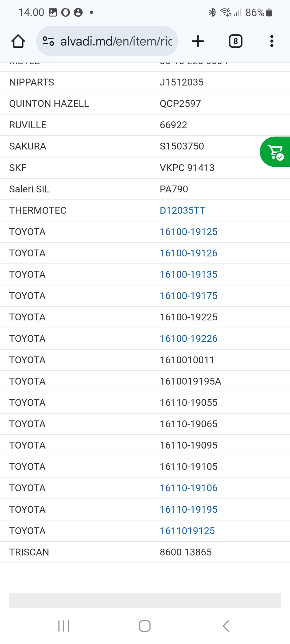This screenshot has height=644, width=290.
Task: Open Toyota part 16100-19226 link
Action: tap(188, 338)
